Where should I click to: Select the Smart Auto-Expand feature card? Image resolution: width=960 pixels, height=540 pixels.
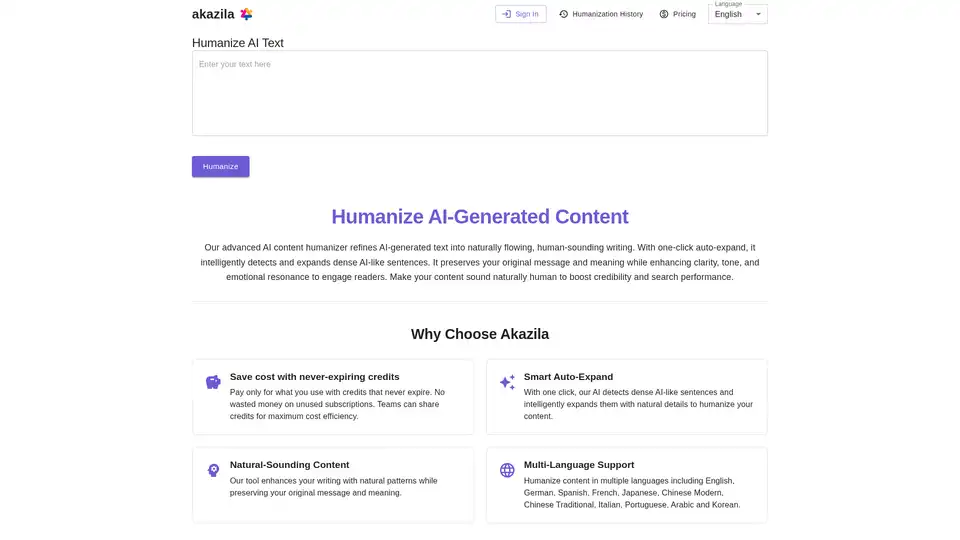tap(626, 397)
